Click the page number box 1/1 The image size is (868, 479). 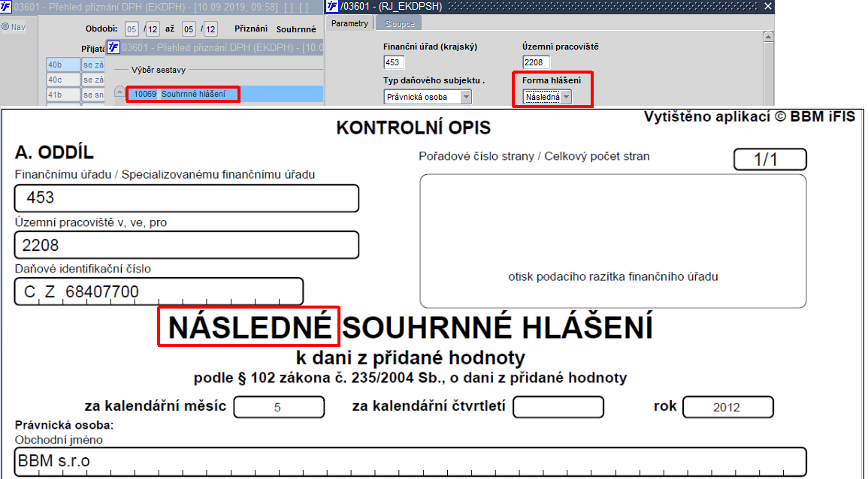(x=770, y=159)
